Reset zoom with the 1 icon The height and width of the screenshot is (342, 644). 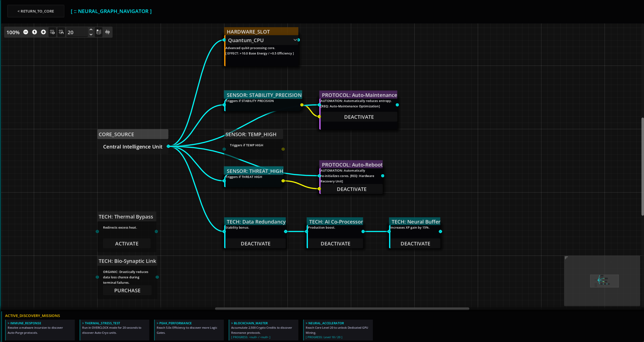pyautogui.click(x=34, y=32)
